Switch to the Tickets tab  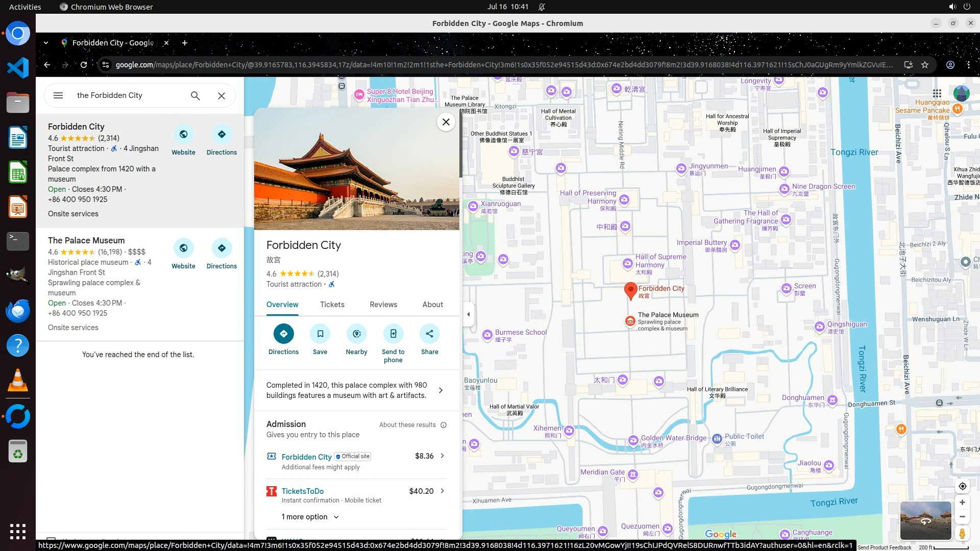pos(332,305)
